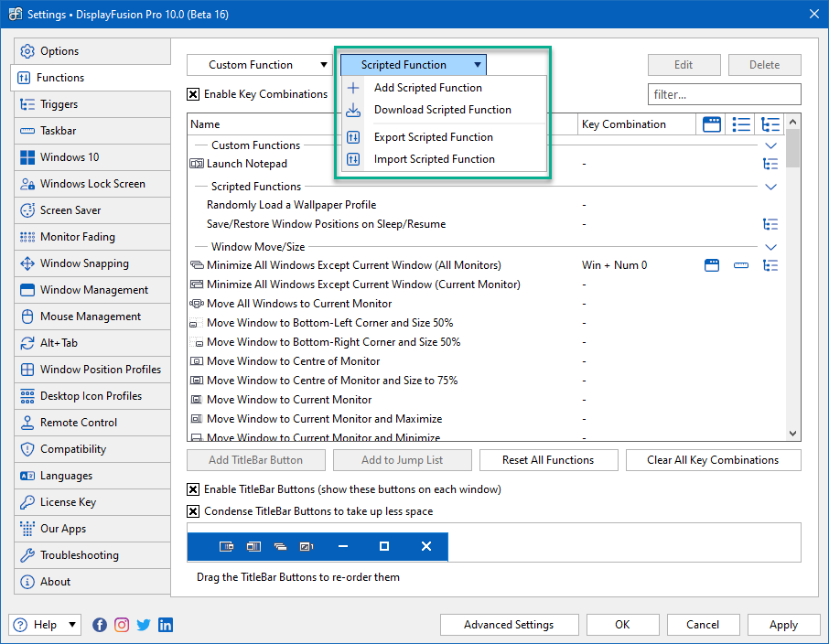Click the Key Combination column header

pyautogui.click(x=637, y=124)
